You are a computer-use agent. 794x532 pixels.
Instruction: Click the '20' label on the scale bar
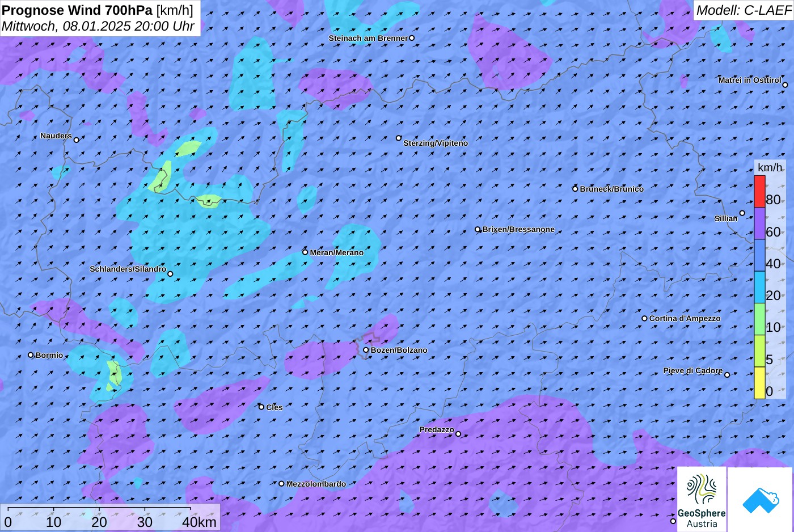tap(99, 522)
